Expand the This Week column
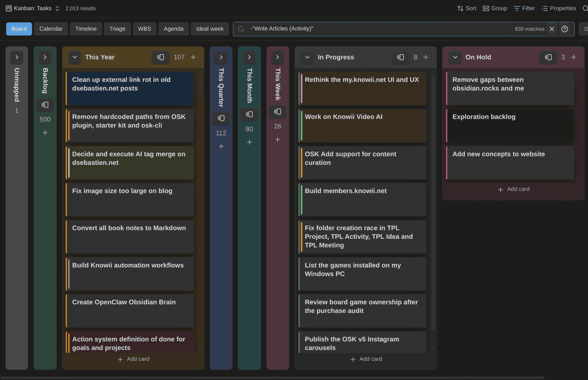The image size is (588, 380). coord(277,57)
